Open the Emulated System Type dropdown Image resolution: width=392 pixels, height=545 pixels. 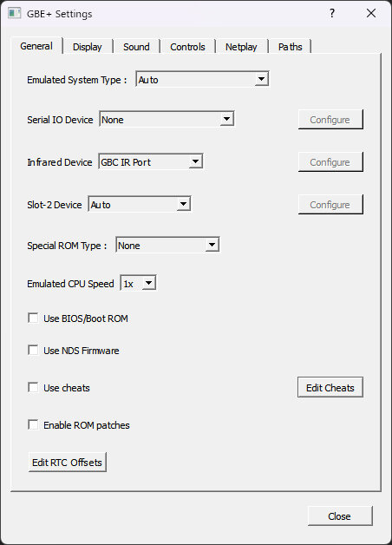coord(202,79)
